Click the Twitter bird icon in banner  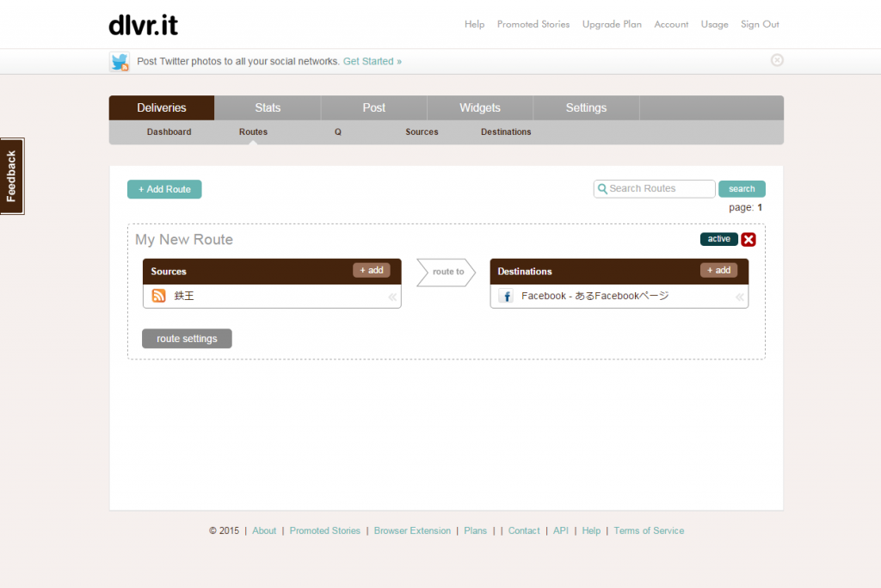(119, 62)
